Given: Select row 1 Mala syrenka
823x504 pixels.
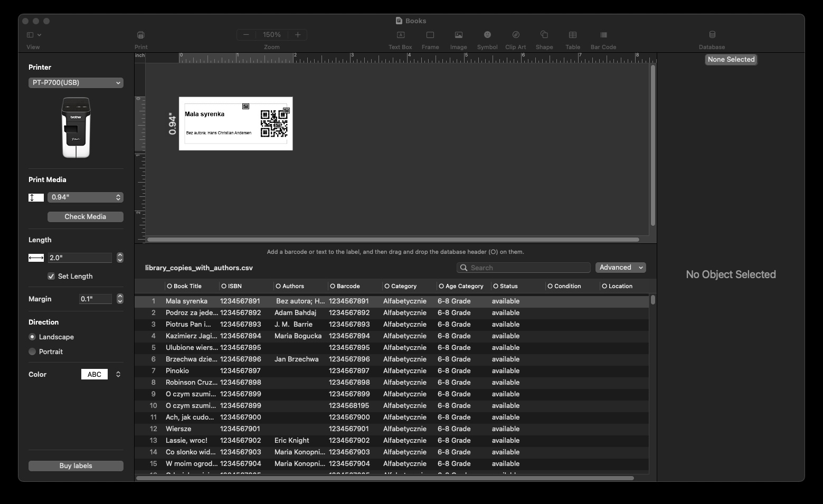Looking at the screenshot, I should tap(392, 301).
